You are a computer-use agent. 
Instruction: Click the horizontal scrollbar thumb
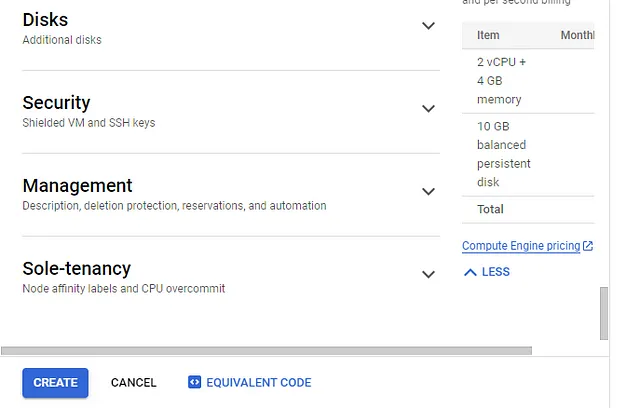266,350
